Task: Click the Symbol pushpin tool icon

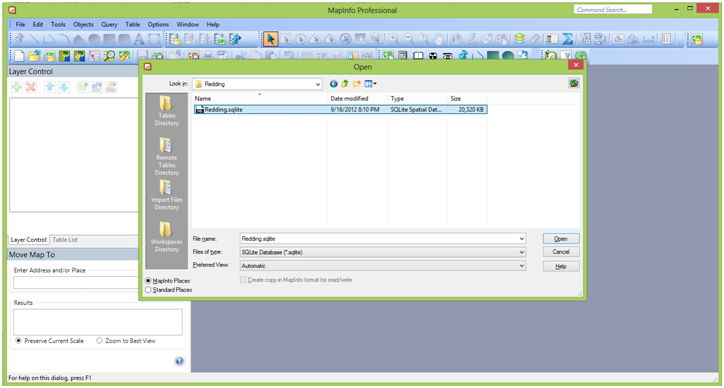Action: (x=19, y=39)
